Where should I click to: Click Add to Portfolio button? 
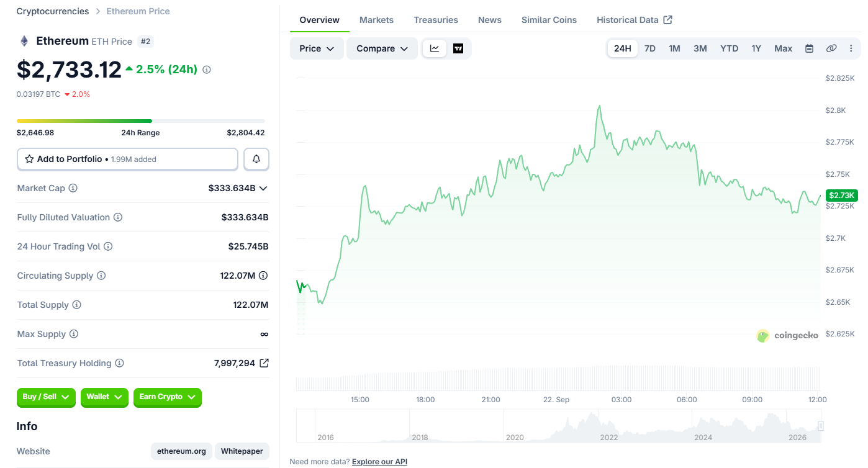[x=127, y=159]
